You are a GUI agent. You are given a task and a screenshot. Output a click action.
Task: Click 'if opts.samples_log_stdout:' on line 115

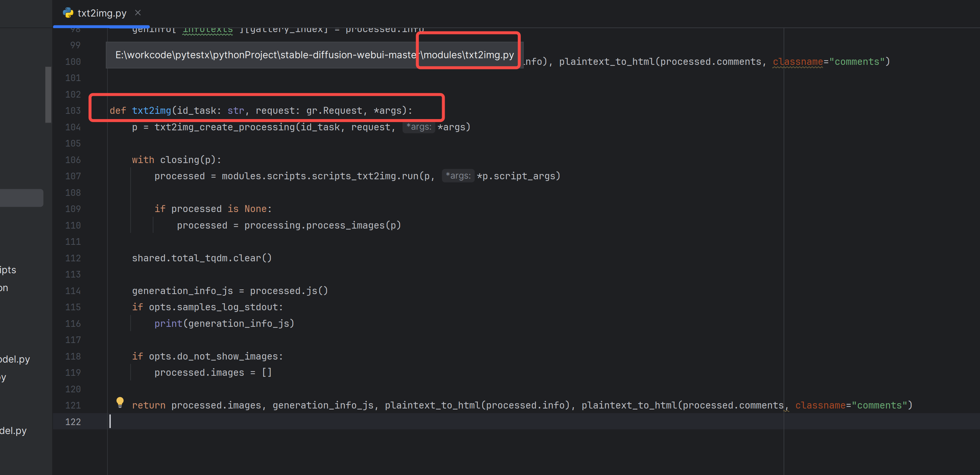coord(207,307)
